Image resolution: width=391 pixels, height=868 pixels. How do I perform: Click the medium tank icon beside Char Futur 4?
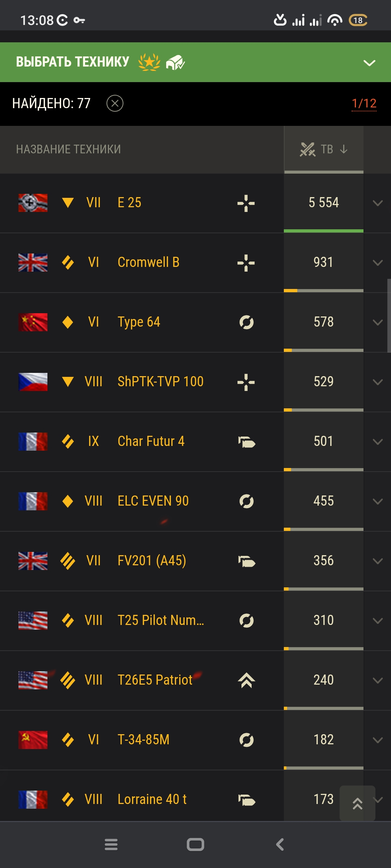(247, 442)
